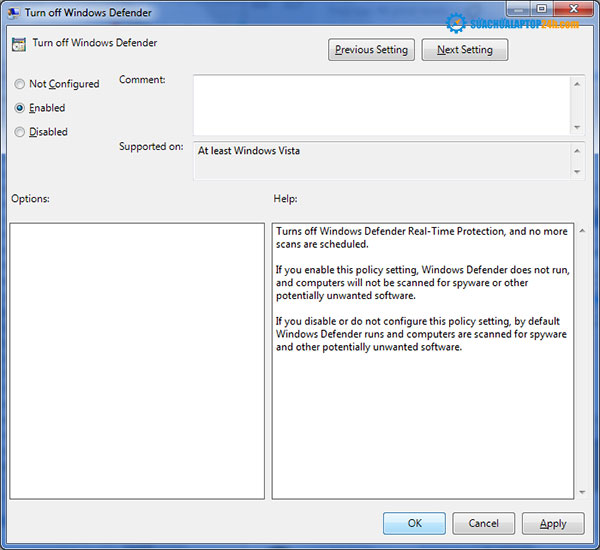
Task: Click the Cancel button
Action: click(484, 523)
